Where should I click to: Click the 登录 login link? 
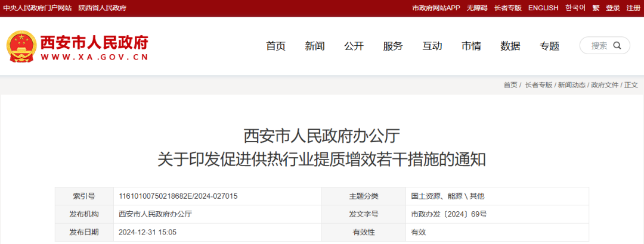coord(613,8)
